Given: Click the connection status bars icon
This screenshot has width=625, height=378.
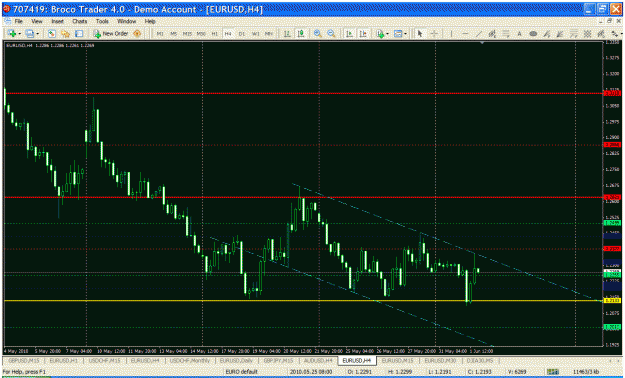Looking at the screenshot, I should [x=553, y=372].
